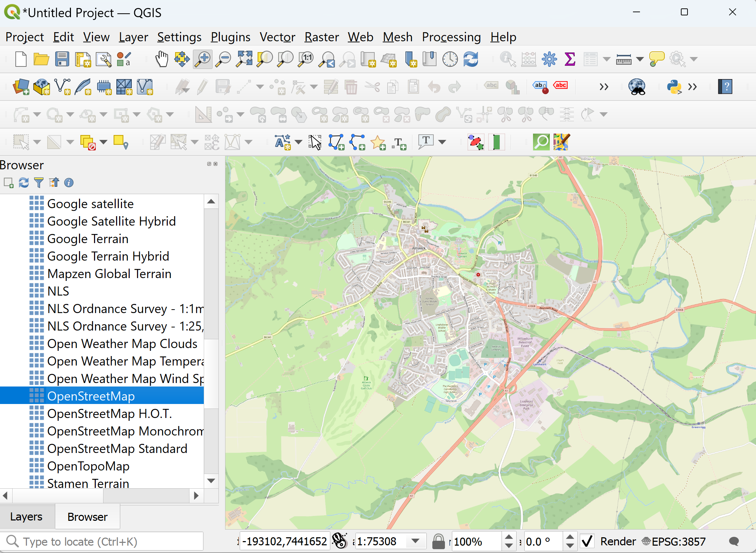The image size is (756, 553).
Task: Open the Statistical Summary sigma icon
Action: [x=570, y=59]
